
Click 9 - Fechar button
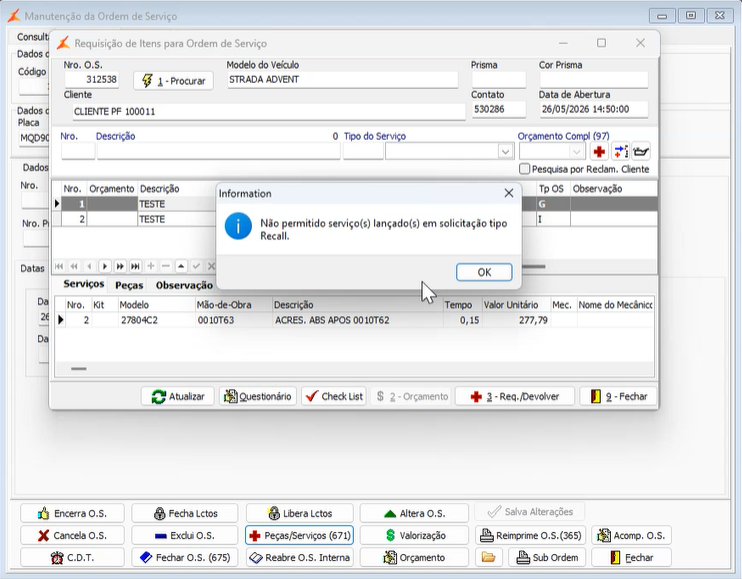click(618, 396)
